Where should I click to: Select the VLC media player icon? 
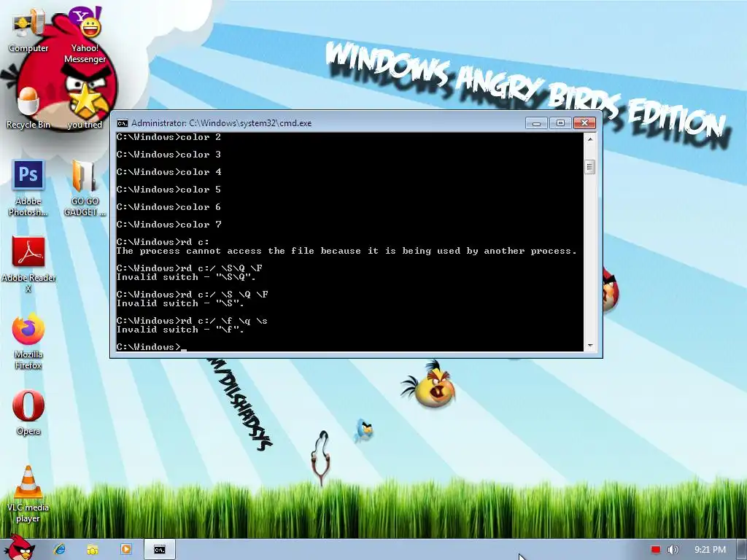tap(28, 494)
